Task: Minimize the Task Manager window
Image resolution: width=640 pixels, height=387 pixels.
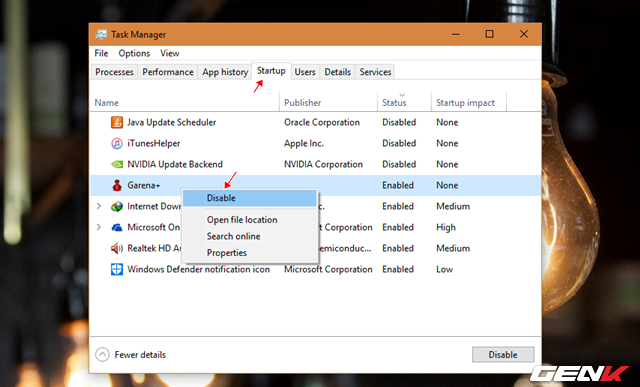Action: click(456, 34)
